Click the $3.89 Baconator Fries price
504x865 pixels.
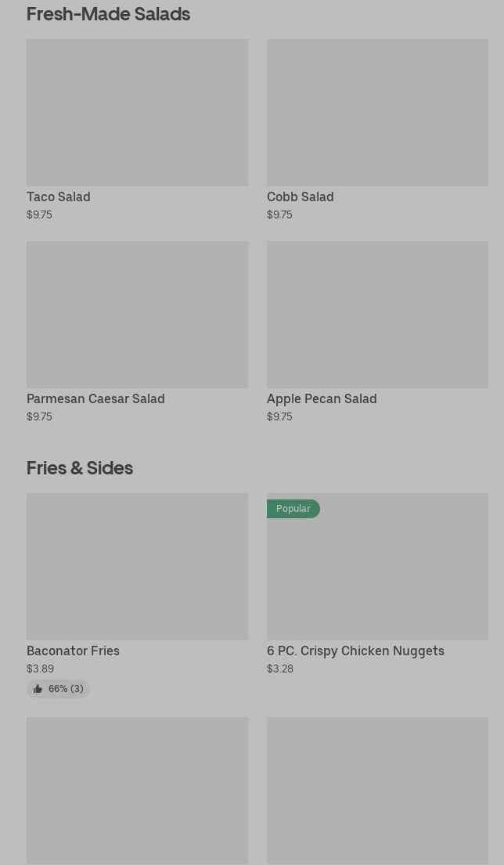(40, 669)
